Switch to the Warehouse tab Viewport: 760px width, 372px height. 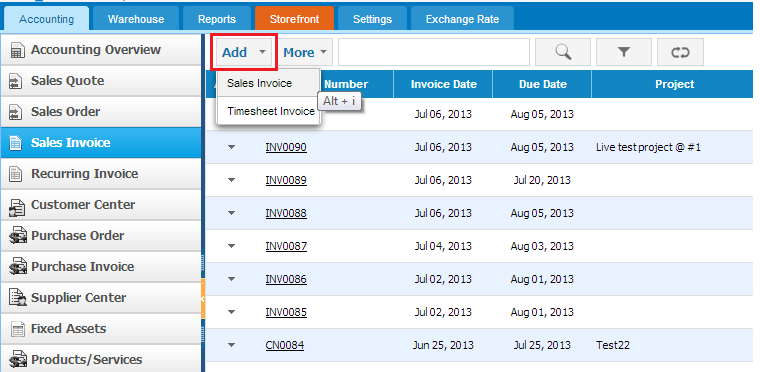click(136, 19)
